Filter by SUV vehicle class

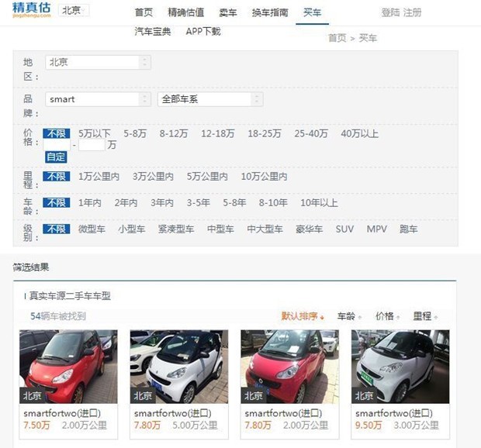click(344, 229)
